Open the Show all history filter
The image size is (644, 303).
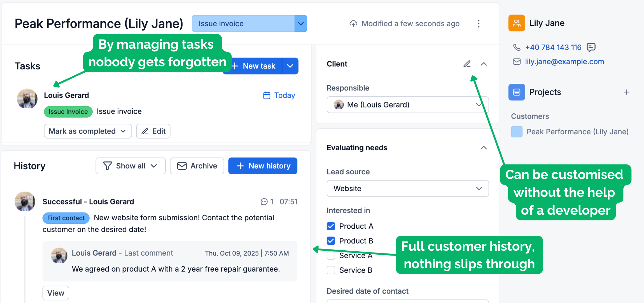point(131,166)
